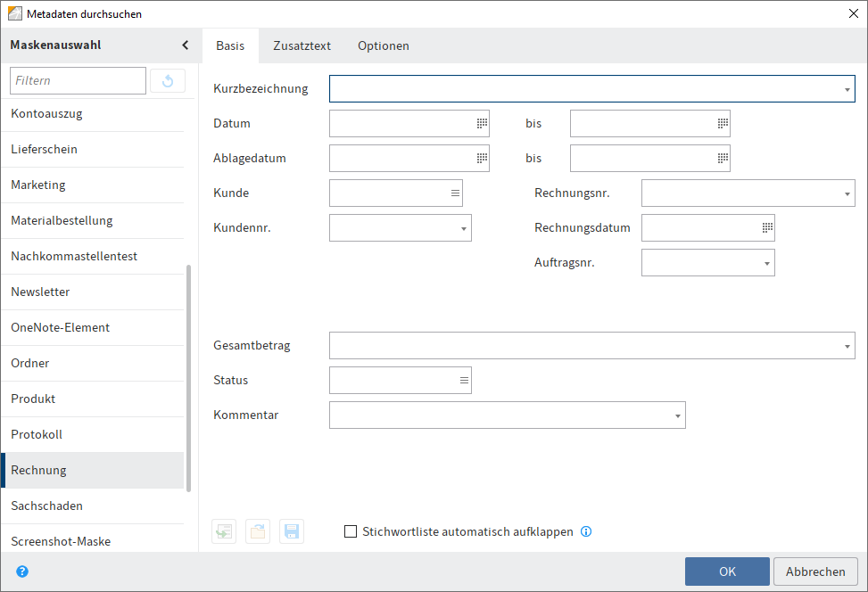Open calendar picker for Ablagedatum bis field
Viewport: 868px width, 592px height.
723,158
